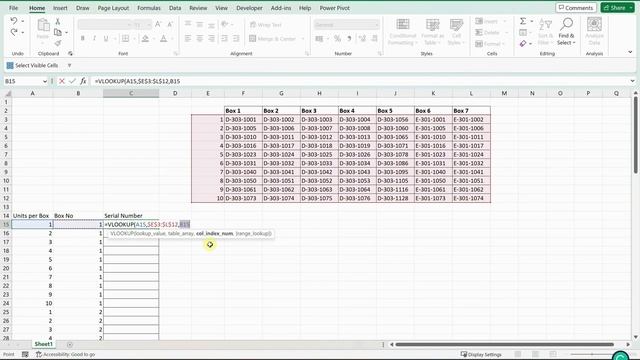Open the File menu

tap(13, 8)
